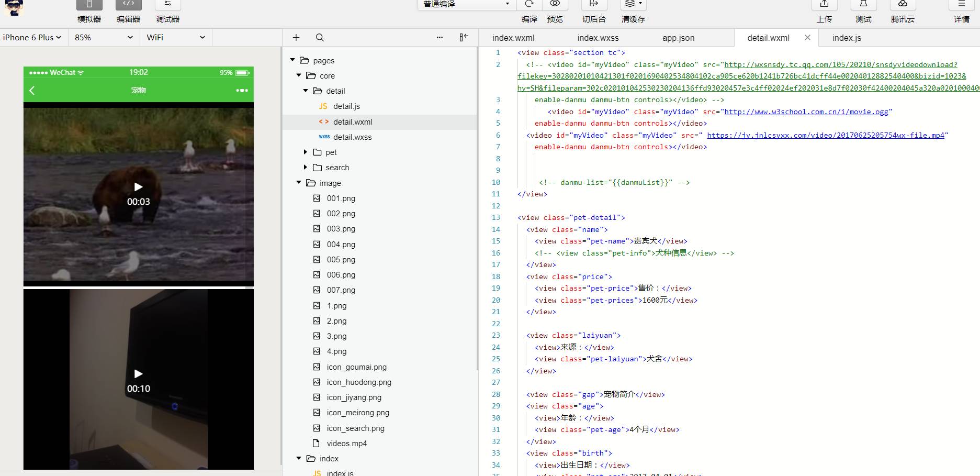The image size is (980, 476).
Task: Open detail.js in file tree
Action: click(x=346, y=106)
